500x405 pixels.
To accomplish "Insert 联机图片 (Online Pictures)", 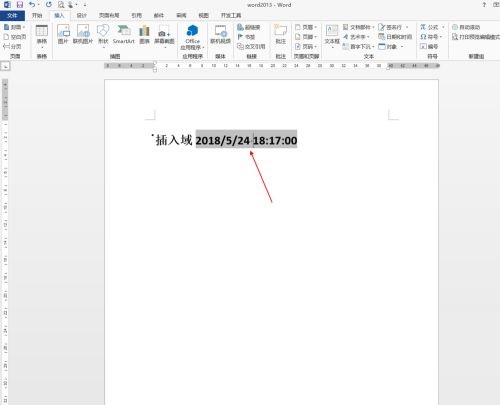I will (83, 35).
